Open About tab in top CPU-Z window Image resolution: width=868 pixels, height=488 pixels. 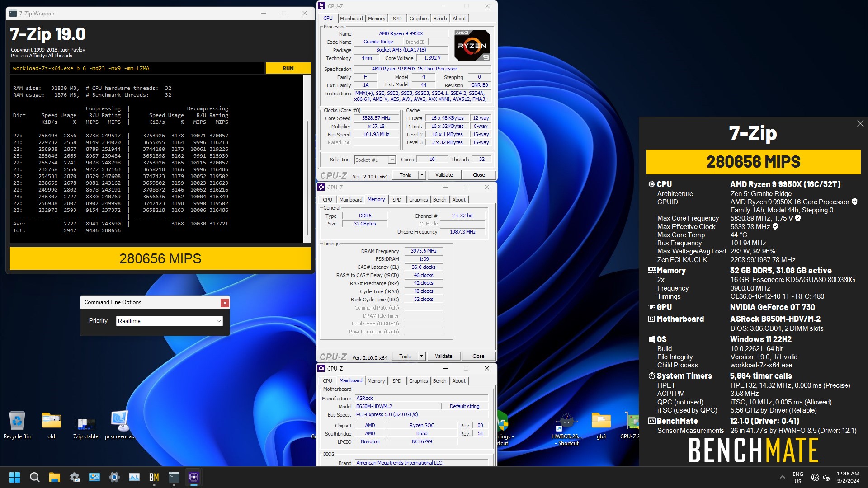(x=459, y=19)
